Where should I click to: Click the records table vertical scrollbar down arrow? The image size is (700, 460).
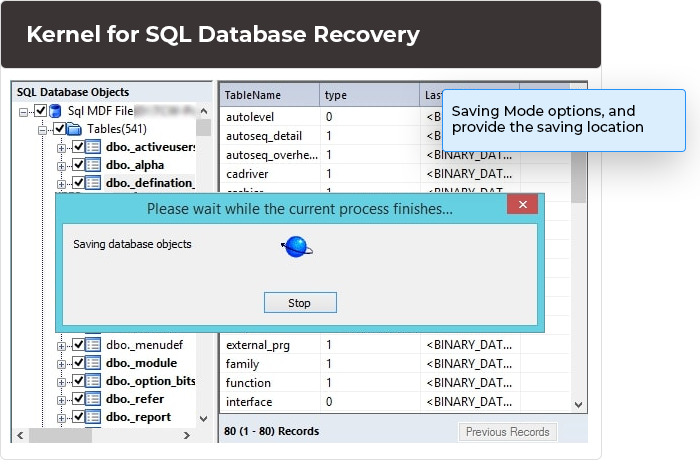[x=578, y=402]
